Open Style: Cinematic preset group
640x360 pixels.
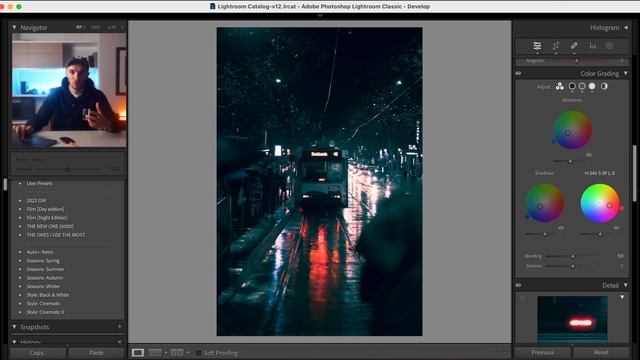click(x=43, y=303)
